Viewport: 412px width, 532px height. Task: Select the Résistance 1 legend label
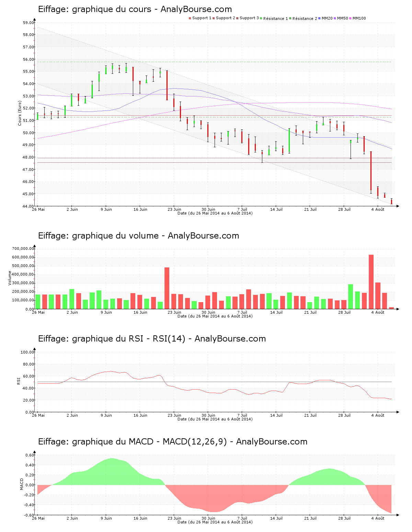pos(276,18)
